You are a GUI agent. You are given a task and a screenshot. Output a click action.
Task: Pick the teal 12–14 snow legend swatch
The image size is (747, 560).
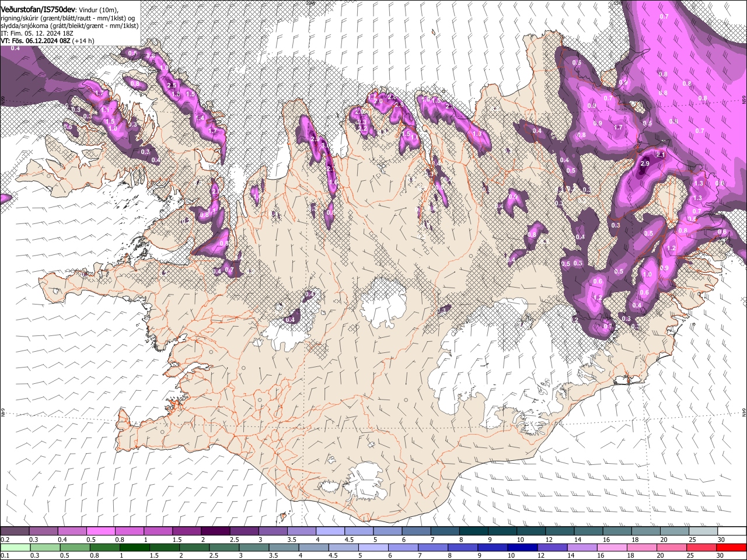[x=559, y=531]
